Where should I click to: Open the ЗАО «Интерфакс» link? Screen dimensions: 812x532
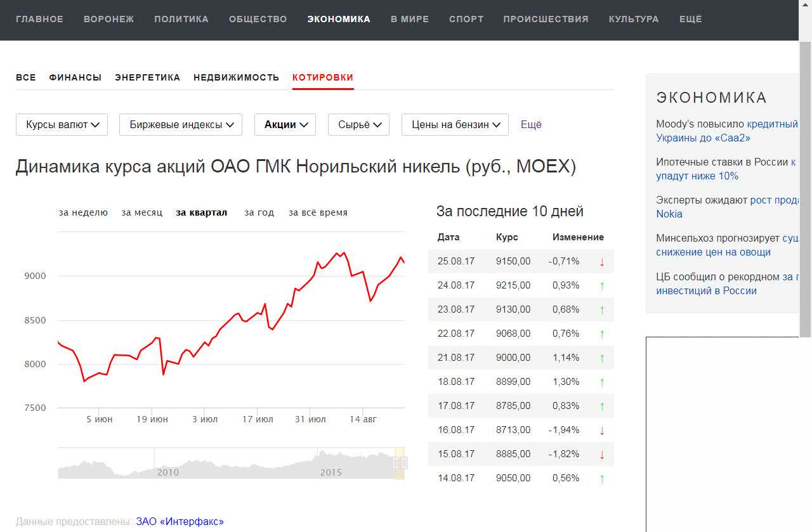180,522
